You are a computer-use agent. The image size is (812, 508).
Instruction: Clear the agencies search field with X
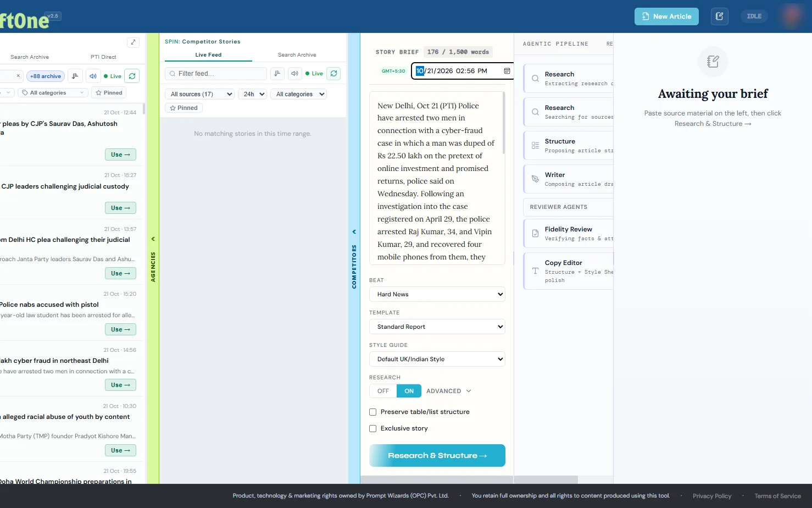click(x=18, y=76)
